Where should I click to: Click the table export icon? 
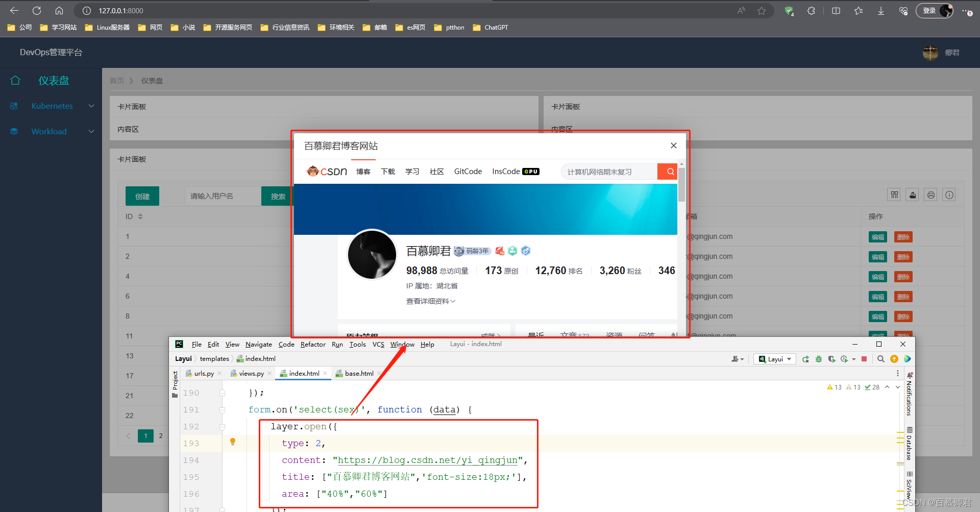click(x=913, y=195)
